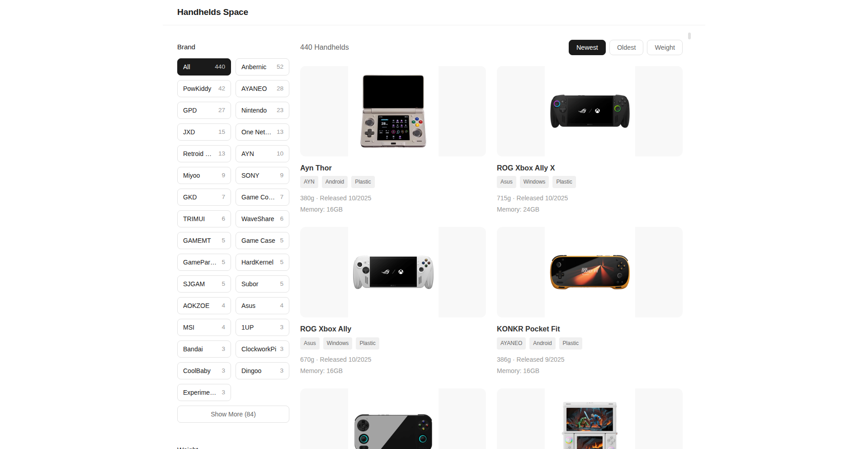Click the Plastic tag on KONKR Pocket Fit
Viewport: 868px width, 449px height.
(571, 343)
